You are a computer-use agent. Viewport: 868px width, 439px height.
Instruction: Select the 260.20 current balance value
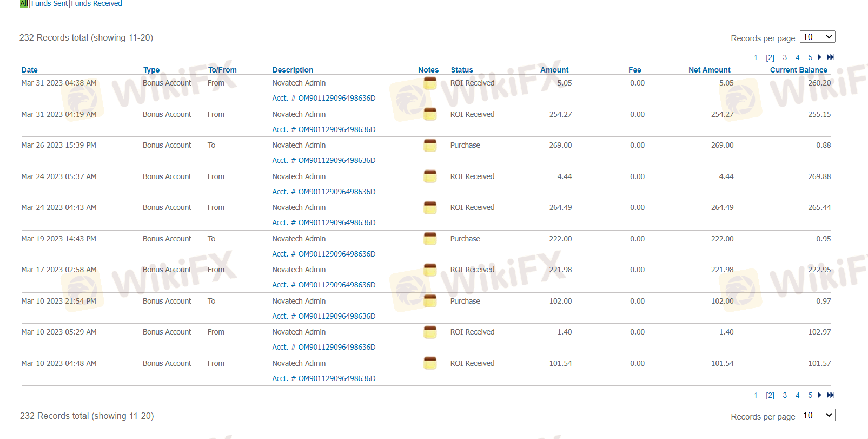[x=819, y=83]
